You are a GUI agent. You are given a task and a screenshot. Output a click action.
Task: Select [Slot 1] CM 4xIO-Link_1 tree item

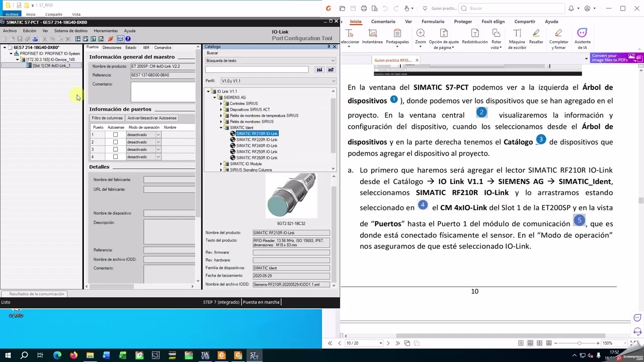(51, 65)
